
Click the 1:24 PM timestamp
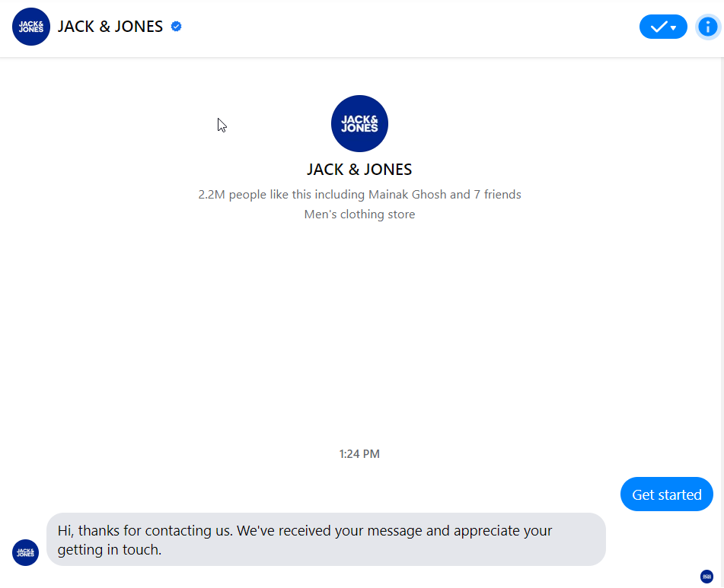359,453
